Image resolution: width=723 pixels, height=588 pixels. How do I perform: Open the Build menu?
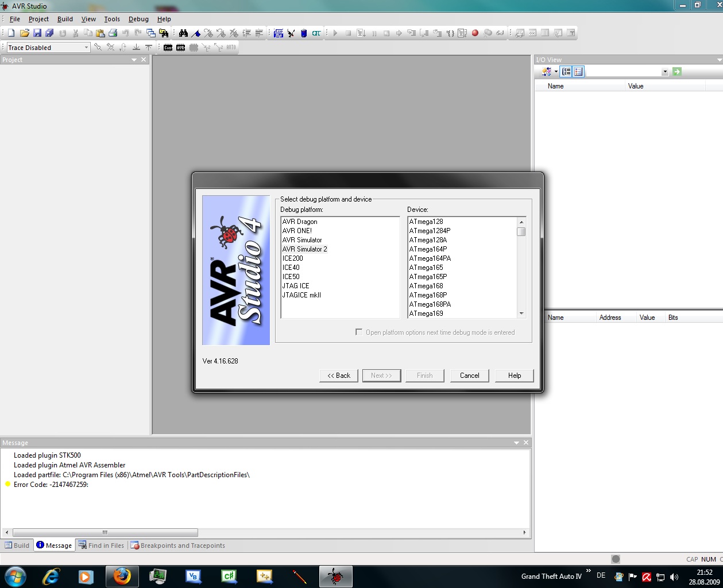65,19
